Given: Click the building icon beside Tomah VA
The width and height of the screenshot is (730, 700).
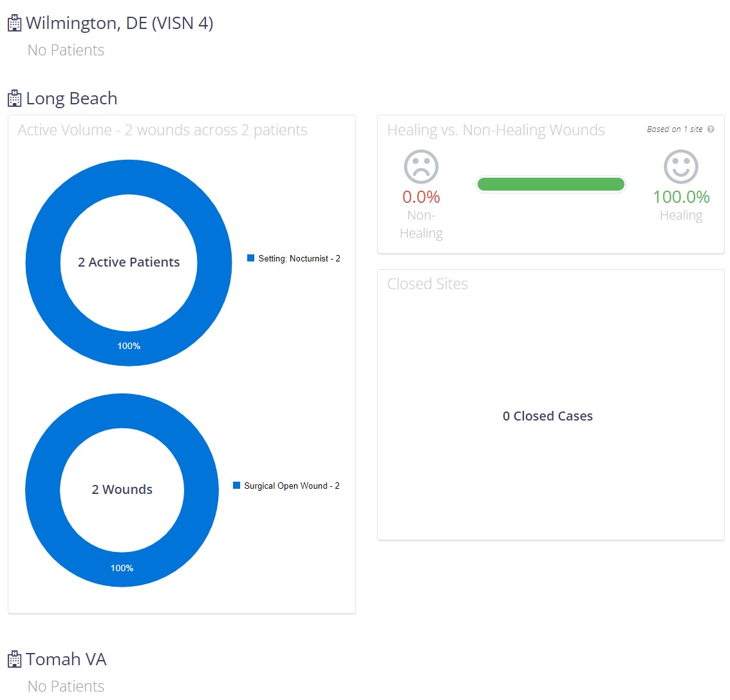Looking at the screenshot, I should point(14,659).
